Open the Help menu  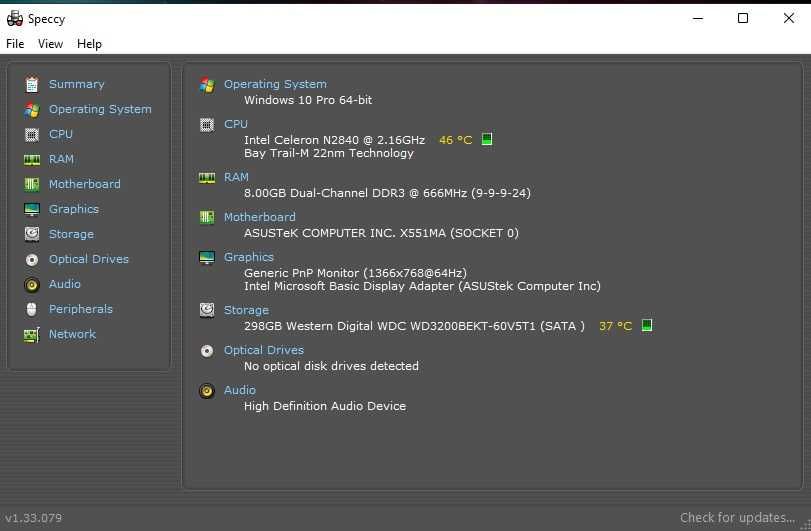89,44
